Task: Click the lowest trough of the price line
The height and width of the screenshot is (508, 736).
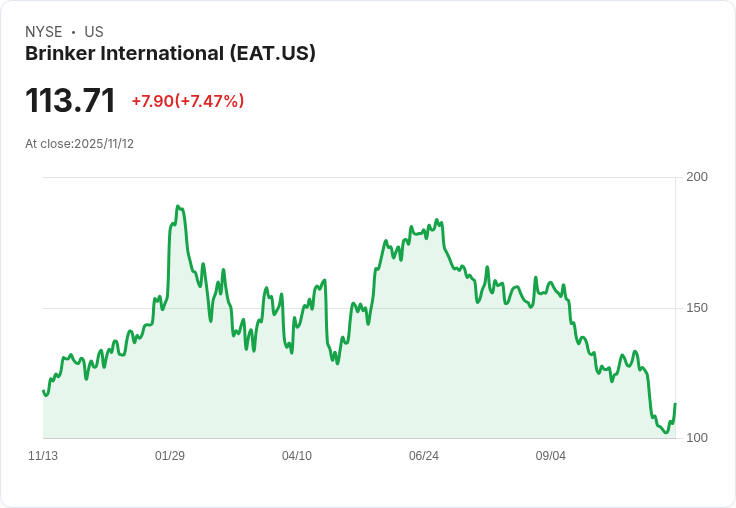Action: pos(666,432)
